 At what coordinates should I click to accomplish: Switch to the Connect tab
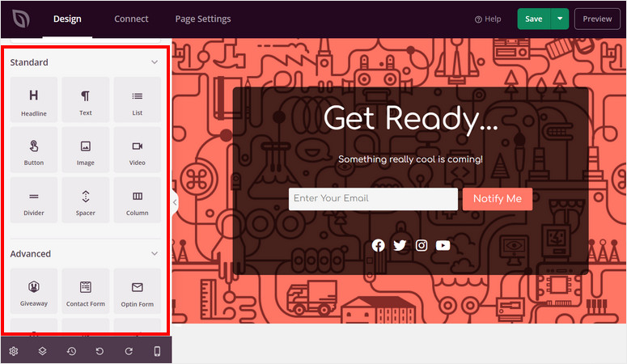tap(131, 19)
